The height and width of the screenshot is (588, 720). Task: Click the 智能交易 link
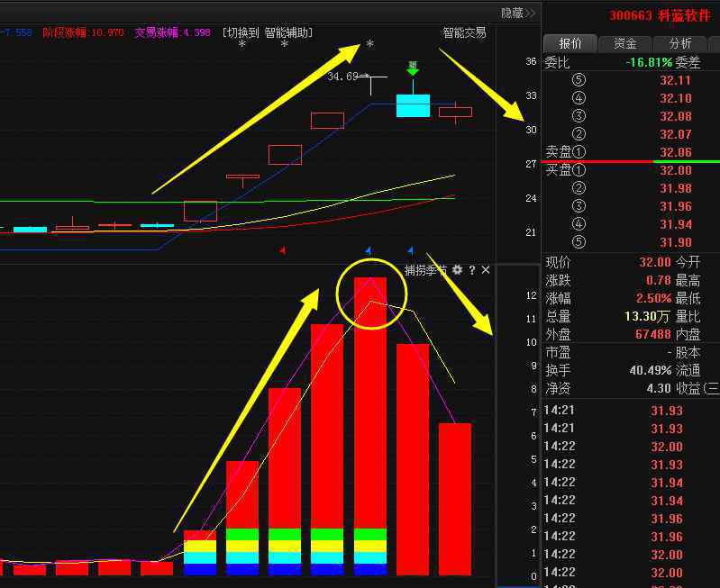click(464, 32)
